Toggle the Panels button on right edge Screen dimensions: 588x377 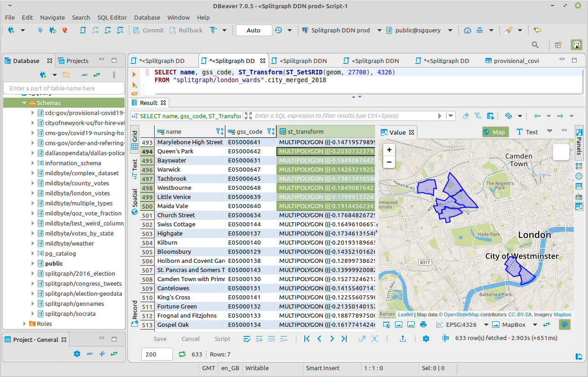click(x=579, y=142)
